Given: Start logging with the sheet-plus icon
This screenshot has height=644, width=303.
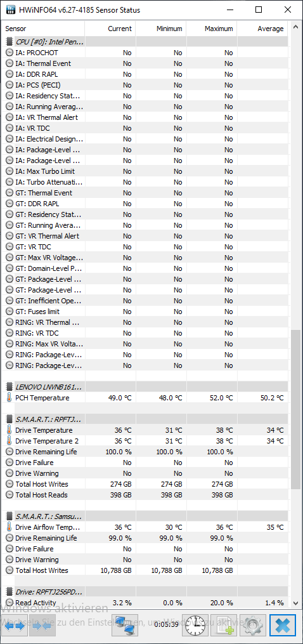Looking at the screenshot, I should click(x=224, y=625).
